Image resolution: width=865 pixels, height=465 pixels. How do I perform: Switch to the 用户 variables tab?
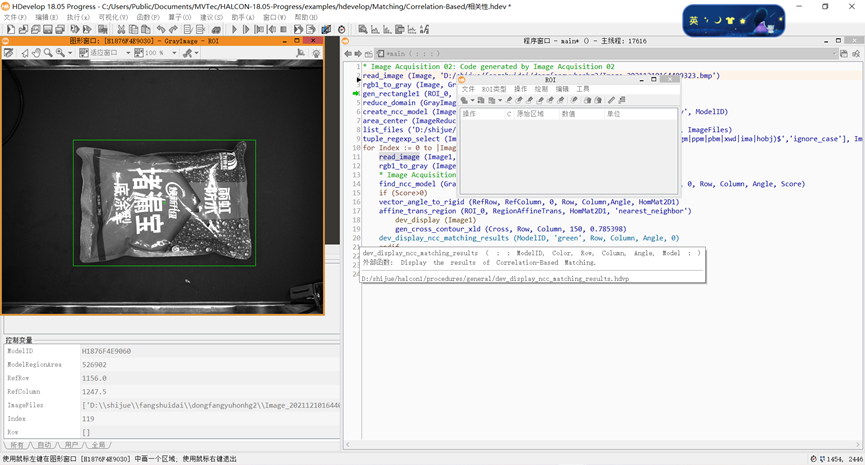(71, 445)
